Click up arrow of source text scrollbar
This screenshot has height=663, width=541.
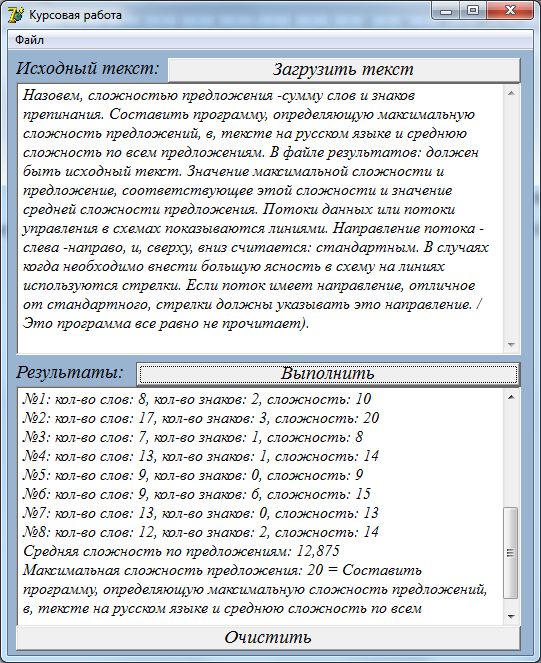[511, 93]
